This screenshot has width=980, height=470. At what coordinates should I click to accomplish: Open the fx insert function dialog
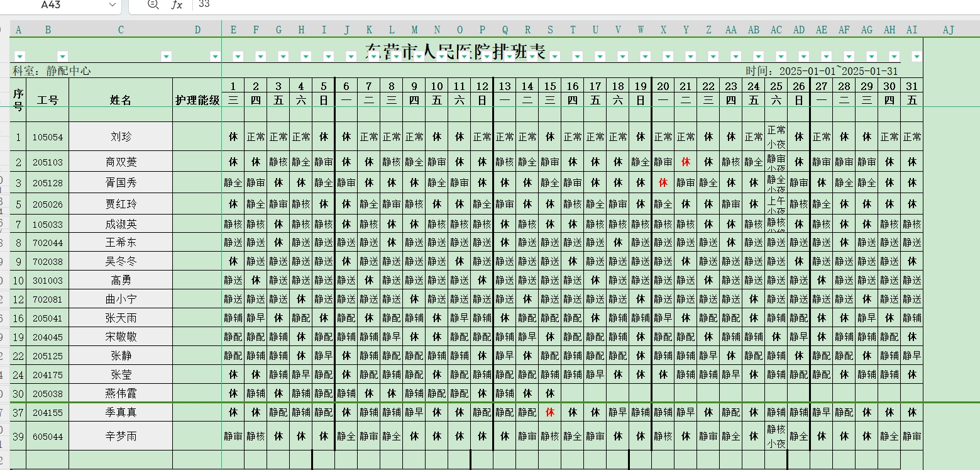tap(177, 4)
